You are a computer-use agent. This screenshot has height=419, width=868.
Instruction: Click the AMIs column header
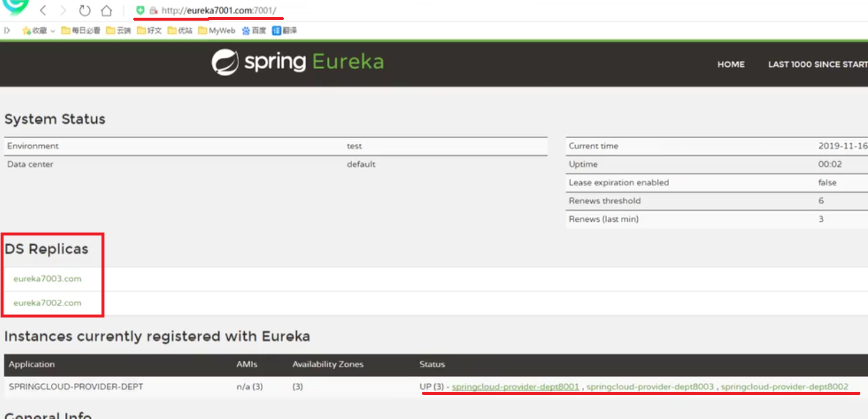(x=247, y=364)
